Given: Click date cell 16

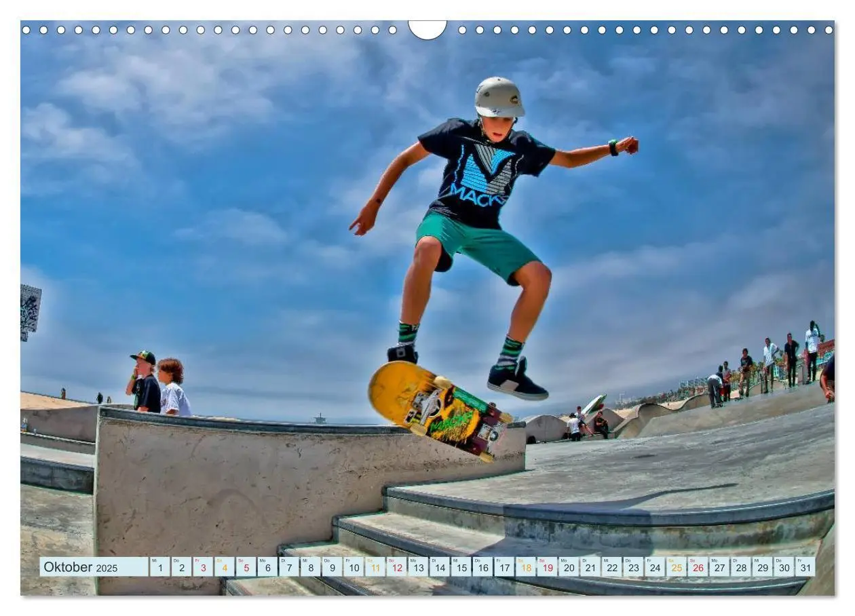Looking at the screenshot, I should click(x=483, y=567).
